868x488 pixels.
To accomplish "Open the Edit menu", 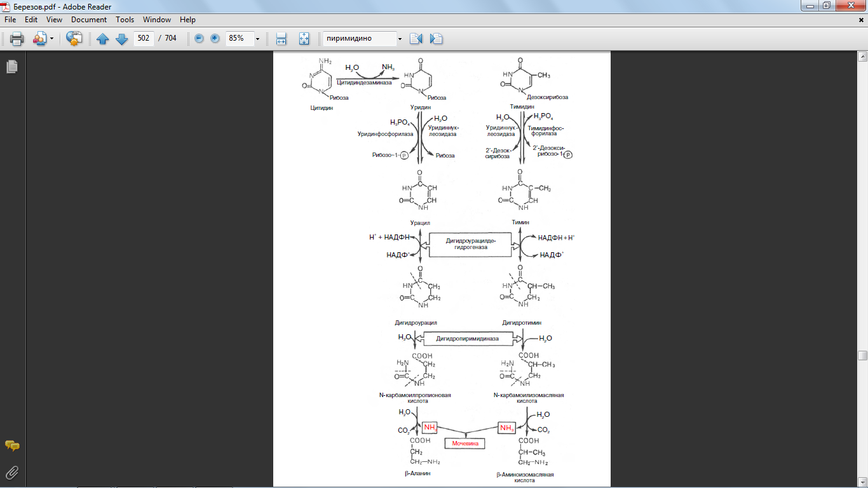I will (31, 20).
